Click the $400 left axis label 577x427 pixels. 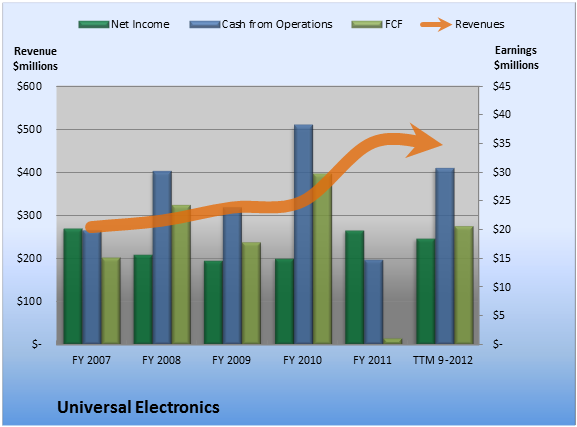pyautogui.click(x=29, y=172)
